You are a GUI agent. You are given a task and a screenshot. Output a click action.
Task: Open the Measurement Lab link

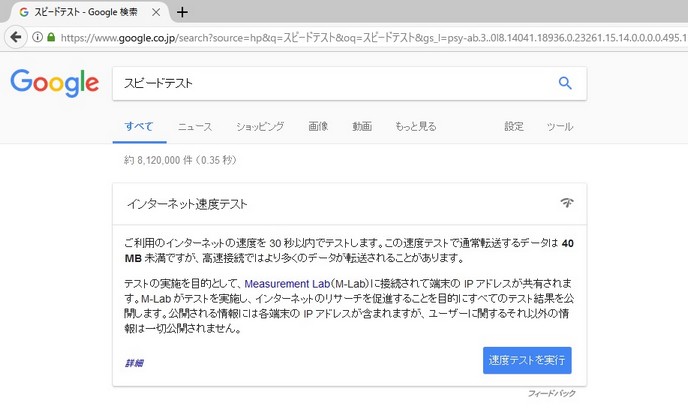(287, 284)
